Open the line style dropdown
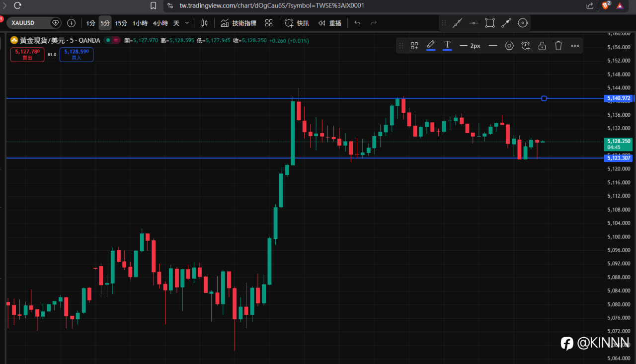 [x=493, y=46]
